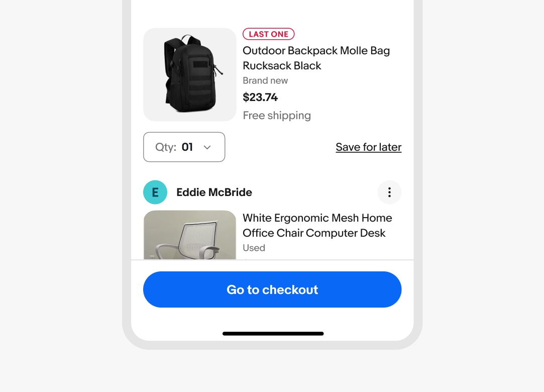Screen dimensions: 544x392
Task: Click the $23.74 price
Action: point(260,97)
